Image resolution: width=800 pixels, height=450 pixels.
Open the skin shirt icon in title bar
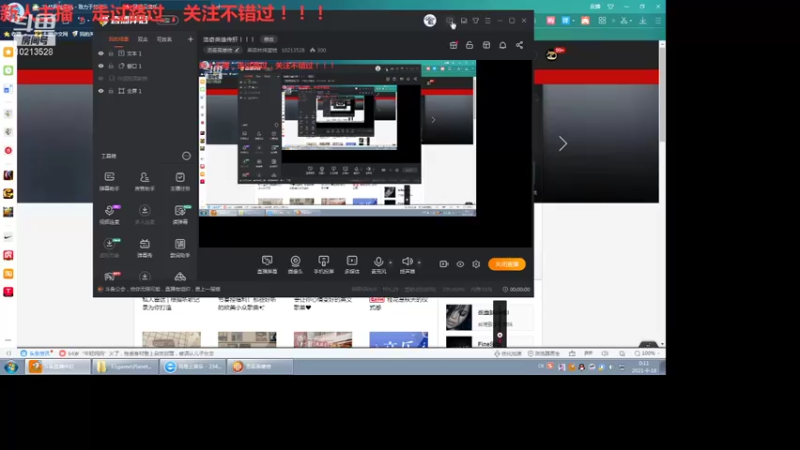click(x=476, y=20)
